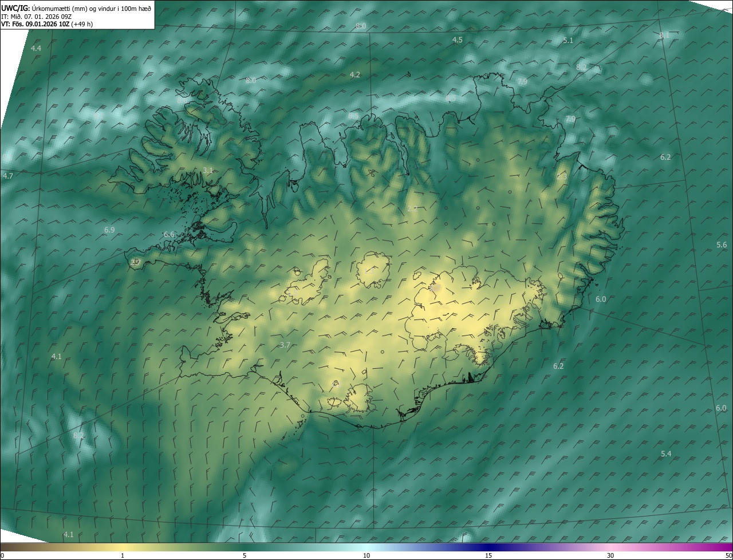733x560 pixels.
Task: Click the 'VT: Fös. 09.01.2026 10Z (+49 h)' line
Action: coord(47,24)
